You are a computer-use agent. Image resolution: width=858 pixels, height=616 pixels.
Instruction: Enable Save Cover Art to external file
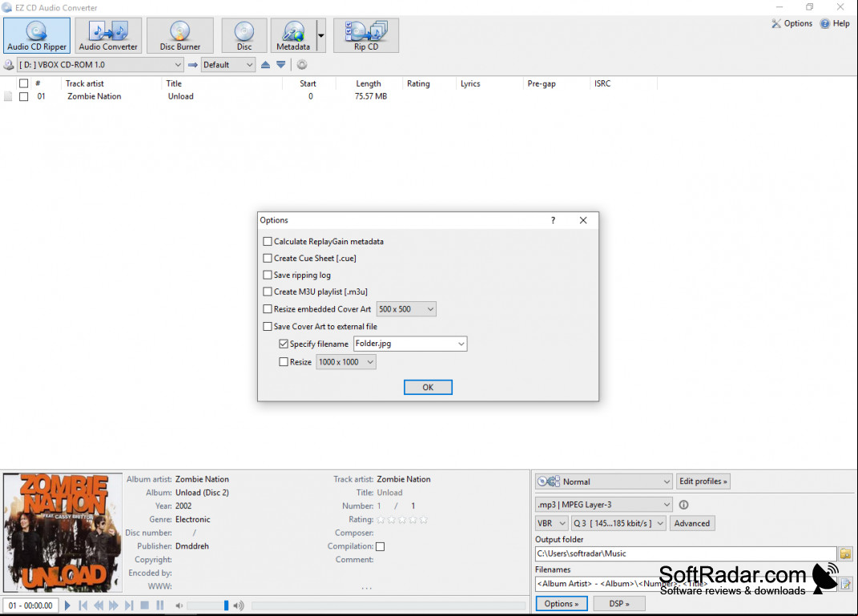(x=268, y=327)
